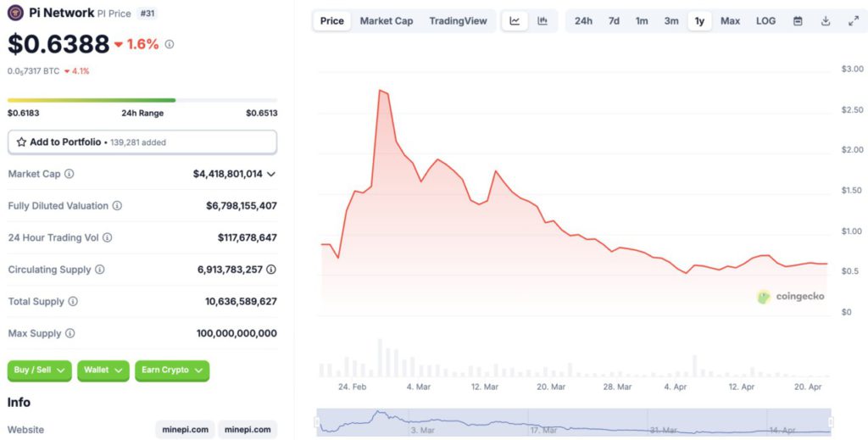The height and width of the screenshot is (440, 868).
Task: Open the calendar date range picker
Action: [x=798, y=21]
